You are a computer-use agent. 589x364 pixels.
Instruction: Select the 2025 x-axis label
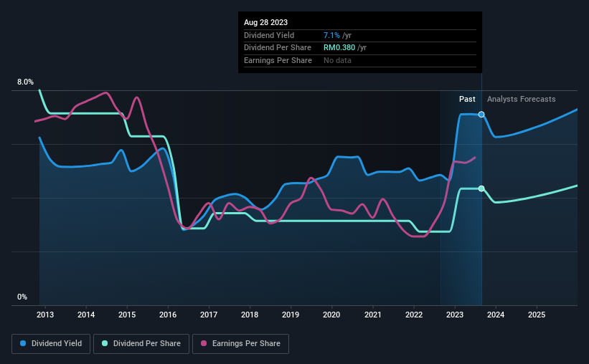(x=537, y=315)
